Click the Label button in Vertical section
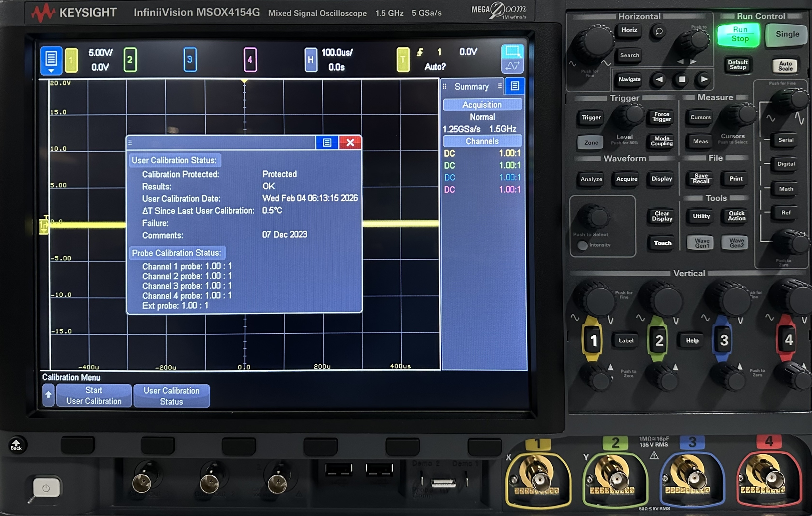The width and height of the screenshot is (812, 516). pos(626,340)
